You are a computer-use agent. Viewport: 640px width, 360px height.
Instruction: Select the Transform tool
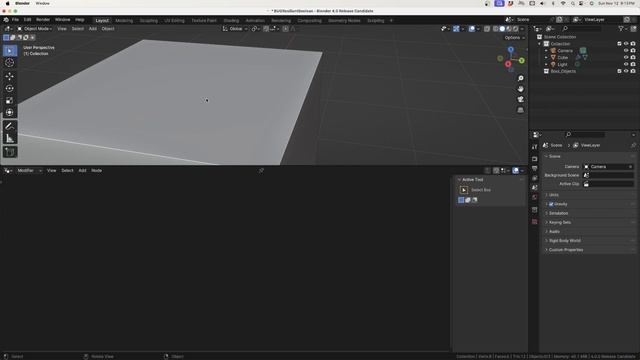[9, 113]
